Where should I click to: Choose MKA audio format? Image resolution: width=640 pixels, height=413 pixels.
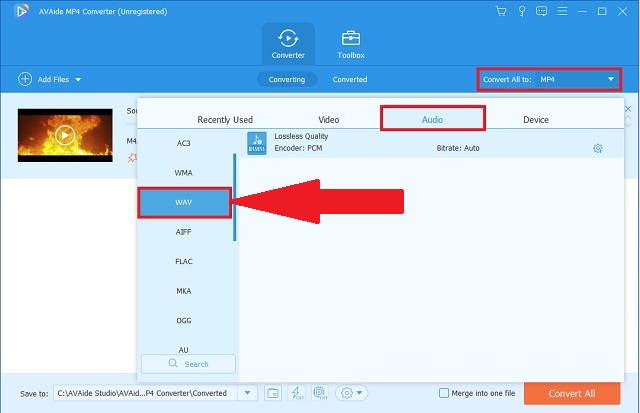coord(184,291)
